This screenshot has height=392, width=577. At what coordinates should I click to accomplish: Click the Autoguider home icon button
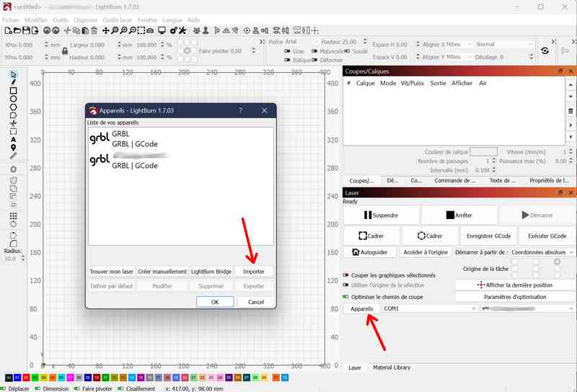(x=370, y=252)
